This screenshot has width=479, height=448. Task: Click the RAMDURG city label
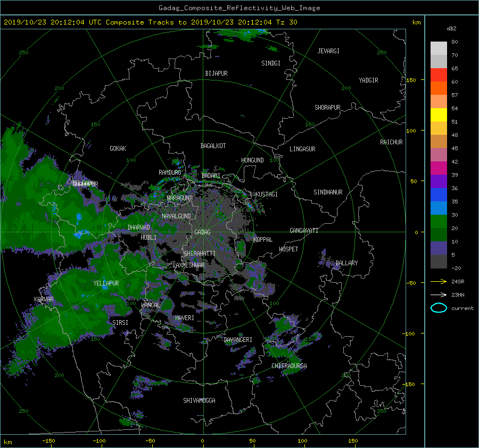click(x=170, y=173)
